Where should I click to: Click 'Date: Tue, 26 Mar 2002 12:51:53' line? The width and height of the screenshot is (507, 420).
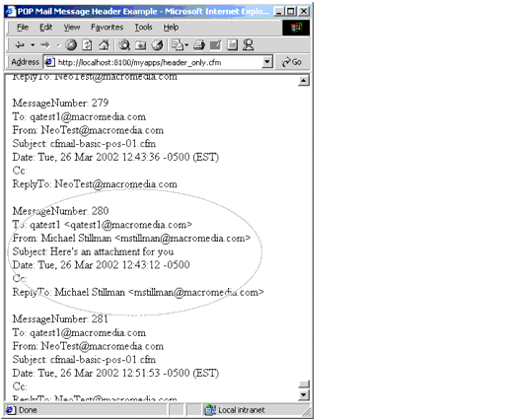[x=115, y=373]
